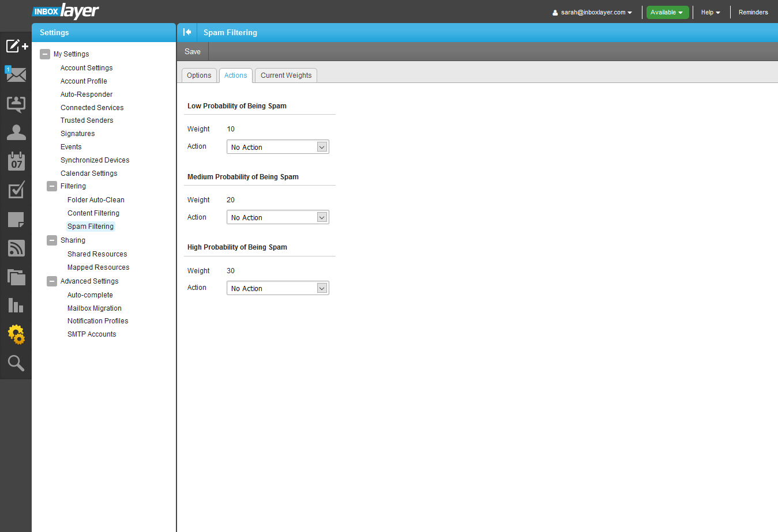Image resolution: width=778 pixels, height=532 pixels.
Task: Open High Probability Action dropdown
Action: 277,288
